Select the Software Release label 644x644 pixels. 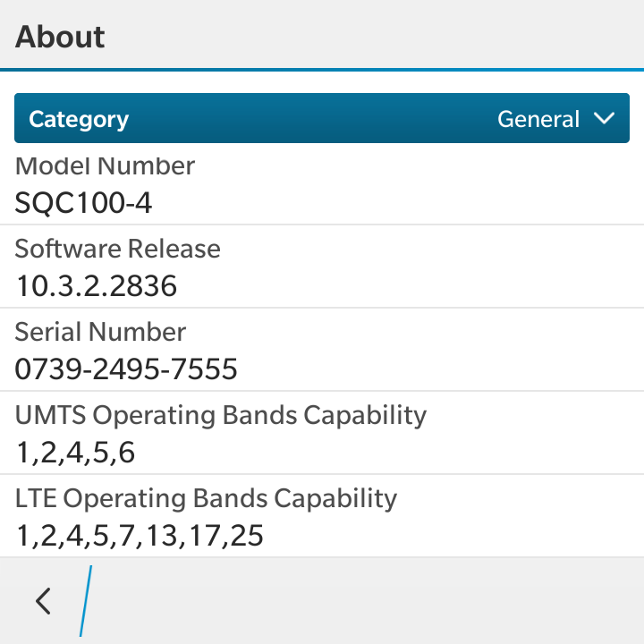[x=117, y=249]
